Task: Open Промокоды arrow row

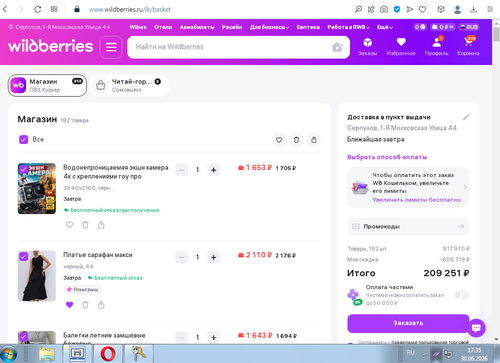Action: click(408, 226)
